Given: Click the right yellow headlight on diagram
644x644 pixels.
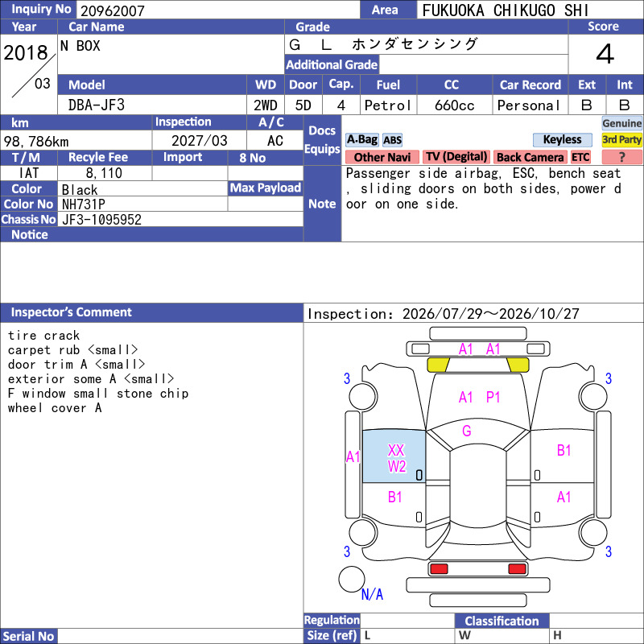Looking at the screenshot, I should pyautogui.click(x=518, y=365).
